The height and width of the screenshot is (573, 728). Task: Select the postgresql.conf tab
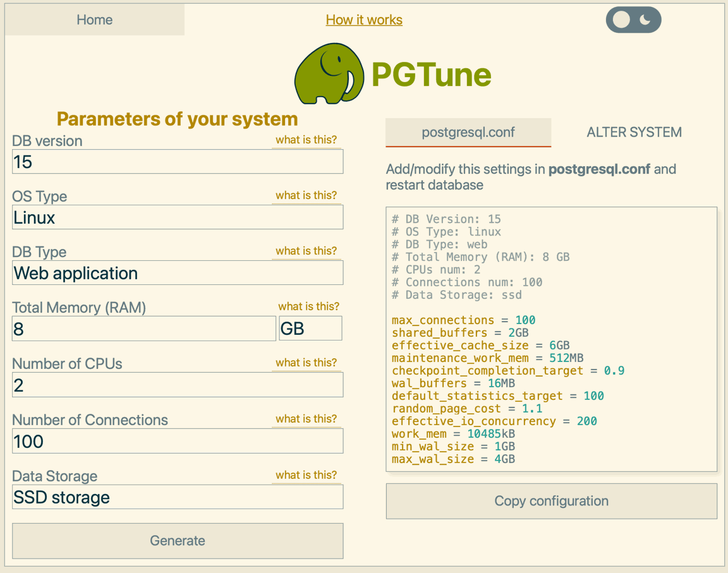coord(468,133)
